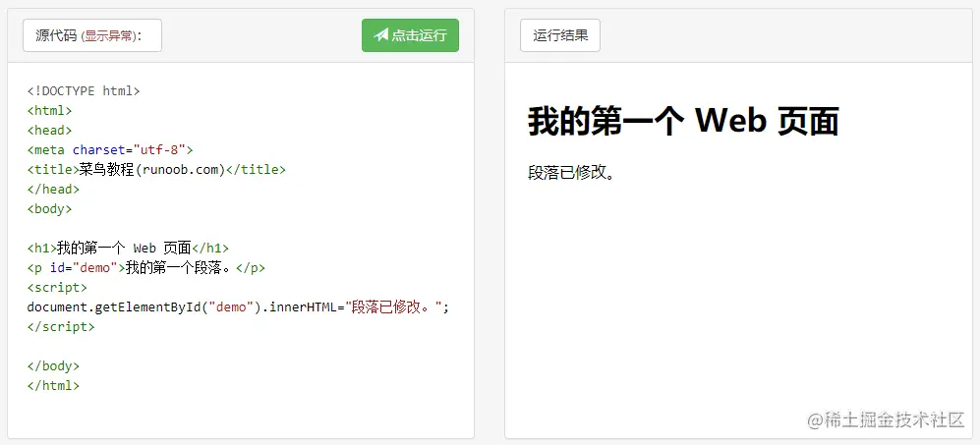This screenshot has height=445, width=980.
Task: Click the rendered heading 我的第一个 Web 页面
Action: click(x=683, y=121)
